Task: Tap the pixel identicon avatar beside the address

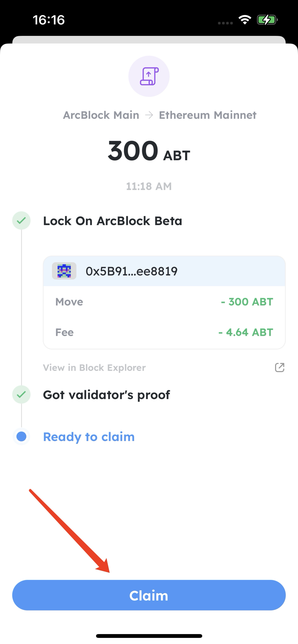Action: (64, 271)
